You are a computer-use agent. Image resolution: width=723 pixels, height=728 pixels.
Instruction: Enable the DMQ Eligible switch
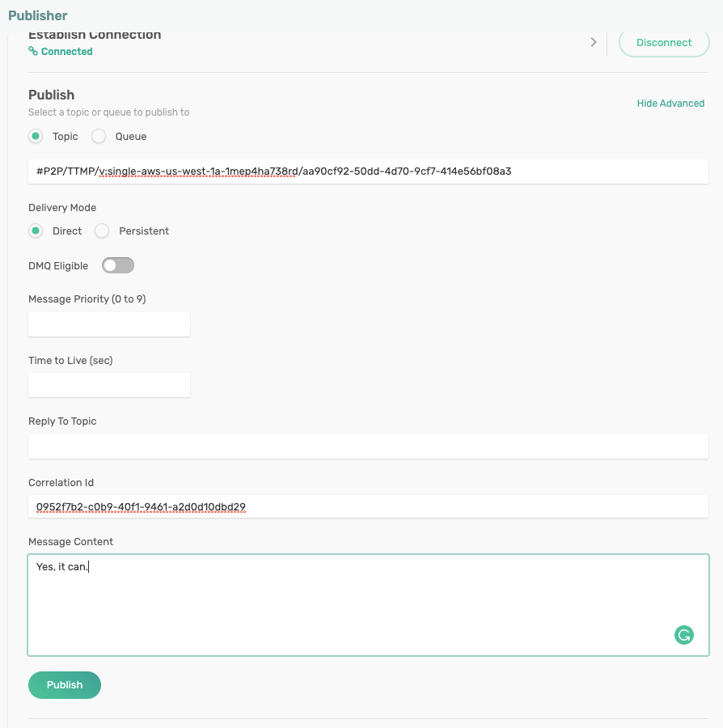tap(118, 265)
